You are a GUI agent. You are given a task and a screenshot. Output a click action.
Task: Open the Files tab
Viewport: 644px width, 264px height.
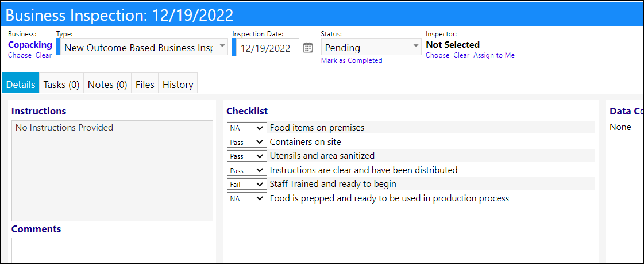pos(145,85)
